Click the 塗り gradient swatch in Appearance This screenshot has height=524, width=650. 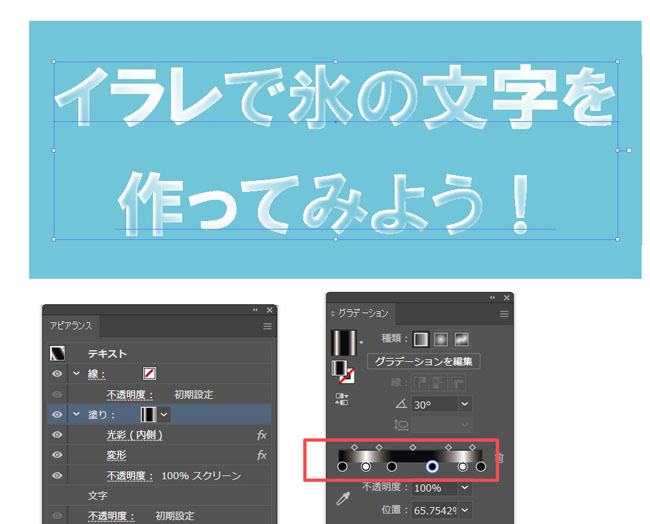point(149,415)
